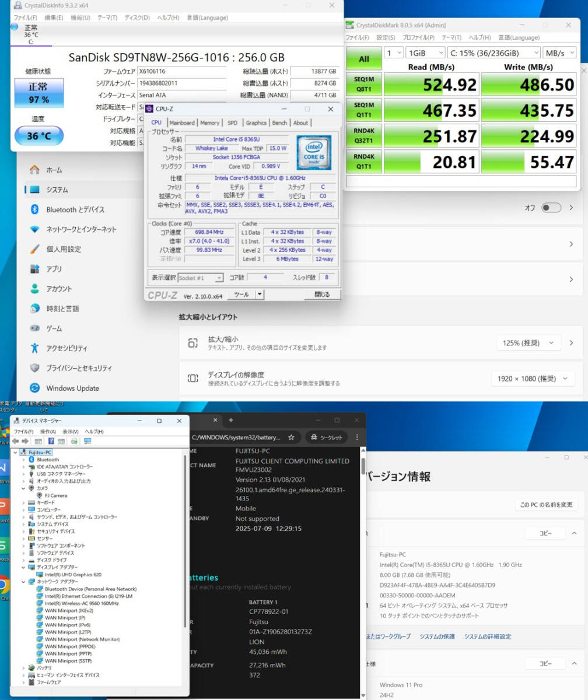This screenshot has width=588, height=700.
Task: Click the blue question-mark Help icon in Device Manager
Action: pos(51,441)
